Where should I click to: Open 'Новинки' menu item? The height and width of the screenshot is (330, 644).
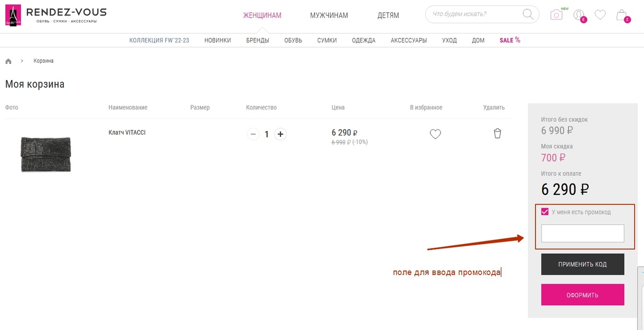(217, 40)
